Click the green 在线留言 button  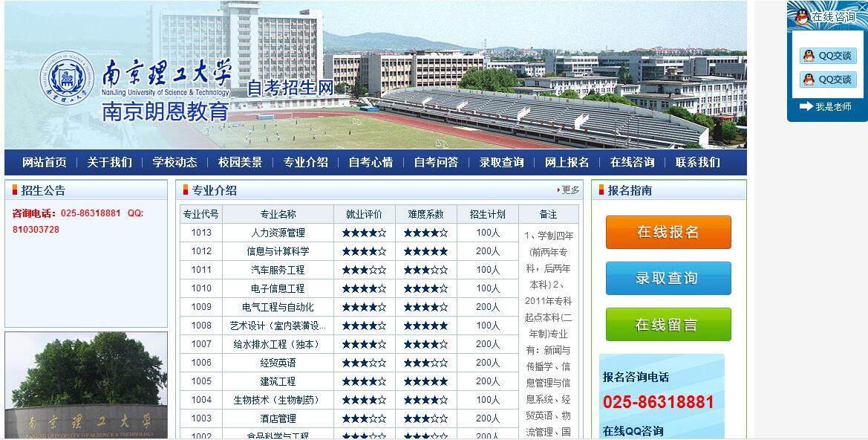668,325
